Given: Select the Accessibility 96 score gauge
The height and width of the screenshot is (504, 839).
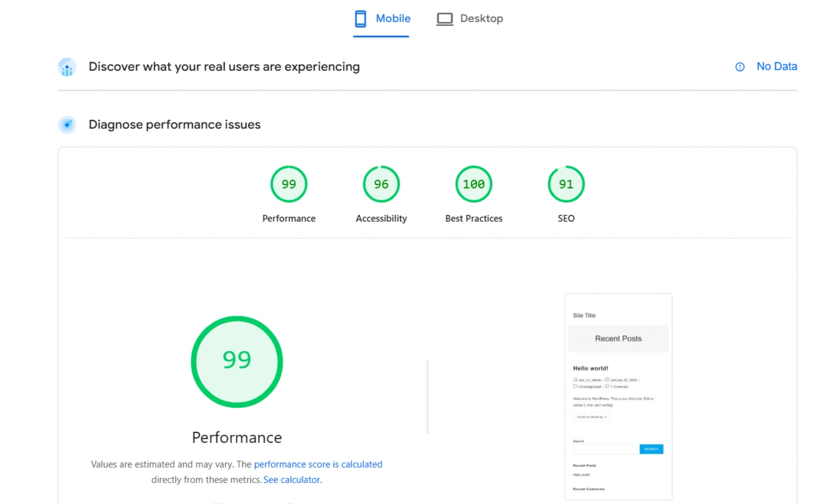Looking at the screenshot, I should coord(381,184).
